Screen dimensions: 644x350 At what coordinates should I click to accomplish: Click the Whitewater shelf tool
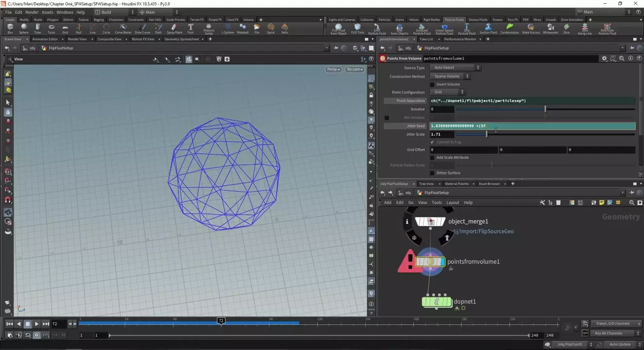coord(550,29)
